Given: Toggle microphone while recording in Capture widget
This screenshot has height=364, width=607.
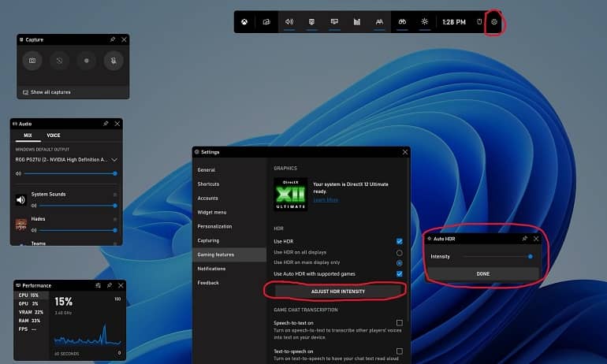Looking at the screenshot, I should tap(114, 61).
